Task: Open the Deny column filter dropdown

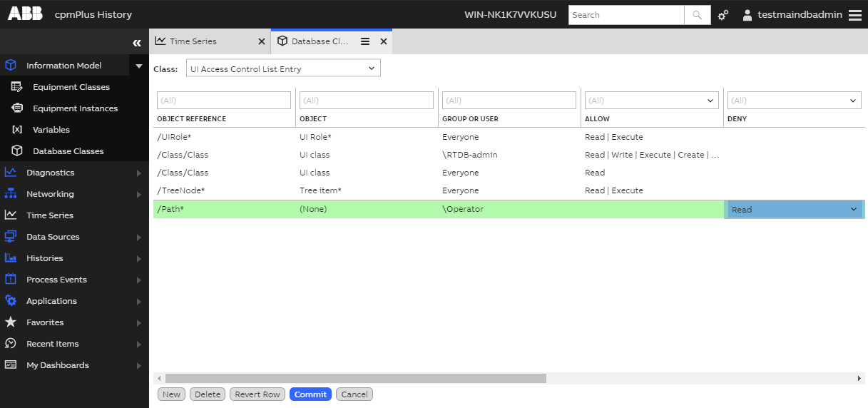Action: point(854,101)
